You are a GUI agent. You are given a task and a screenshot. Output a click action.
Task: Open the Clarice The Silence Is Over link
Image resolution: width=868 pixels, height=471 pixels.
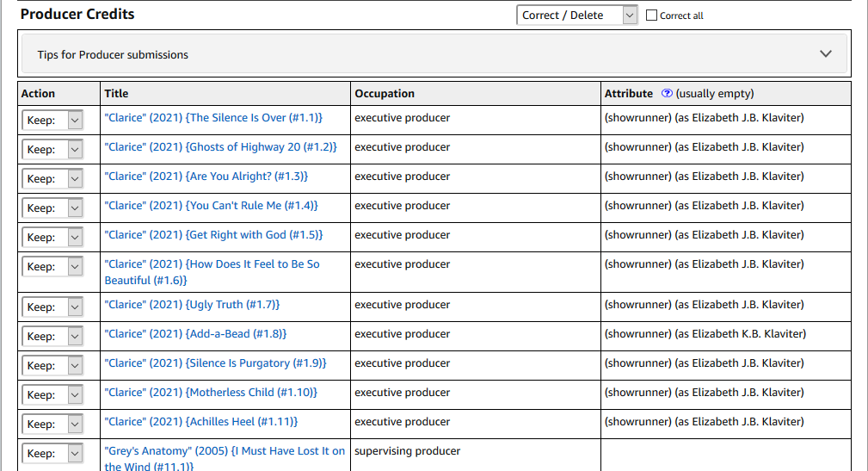[213, 117]
